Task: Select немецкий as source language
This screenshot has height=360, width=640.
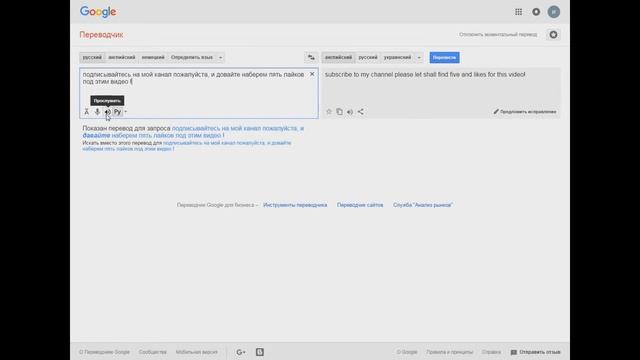Action: pos(153,58)
